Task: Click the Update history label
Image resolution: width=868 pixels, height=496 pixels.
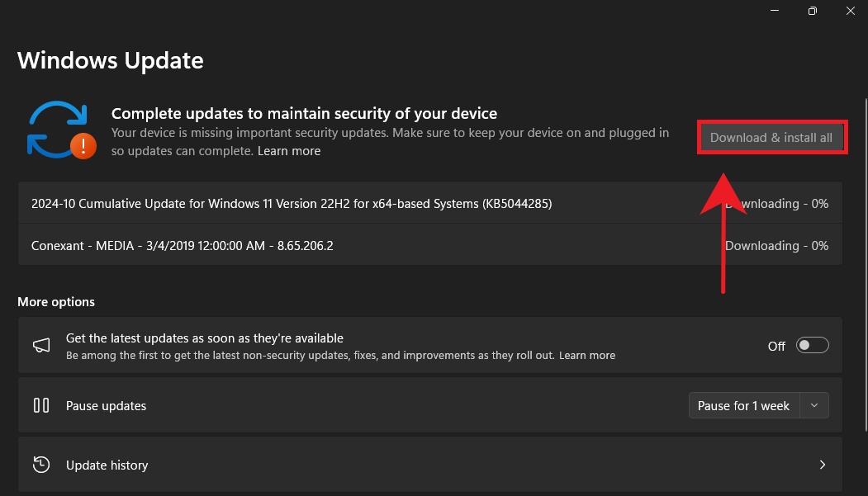Action: [107, 465]
